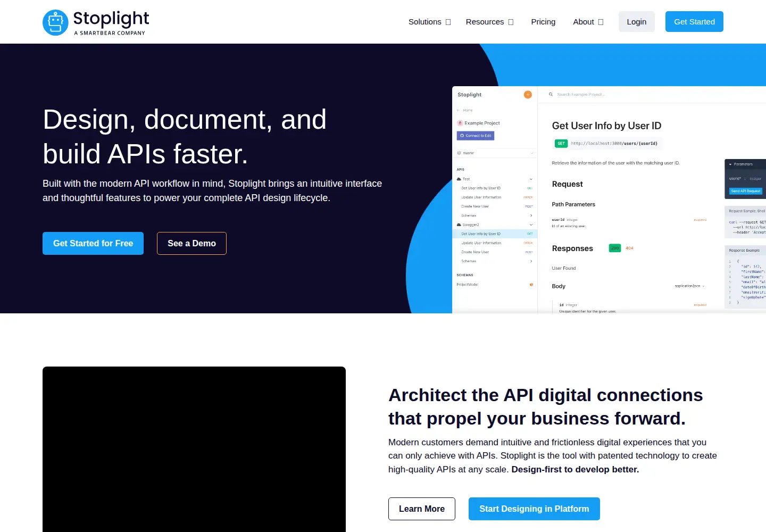The image size is (766, 532).
Task: Open the Solutions dropdown menu
Action: (430, 22)
